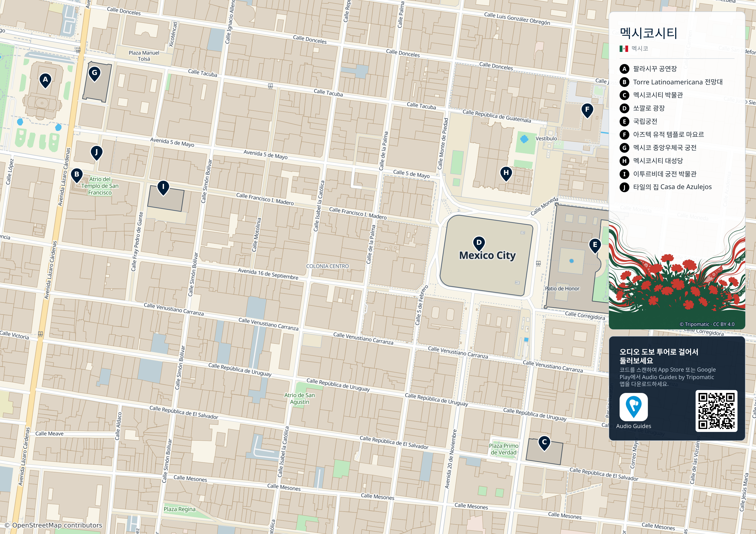Click legend badge E for 국립궁전
756x534 pixels.
(x=624, y=122)
